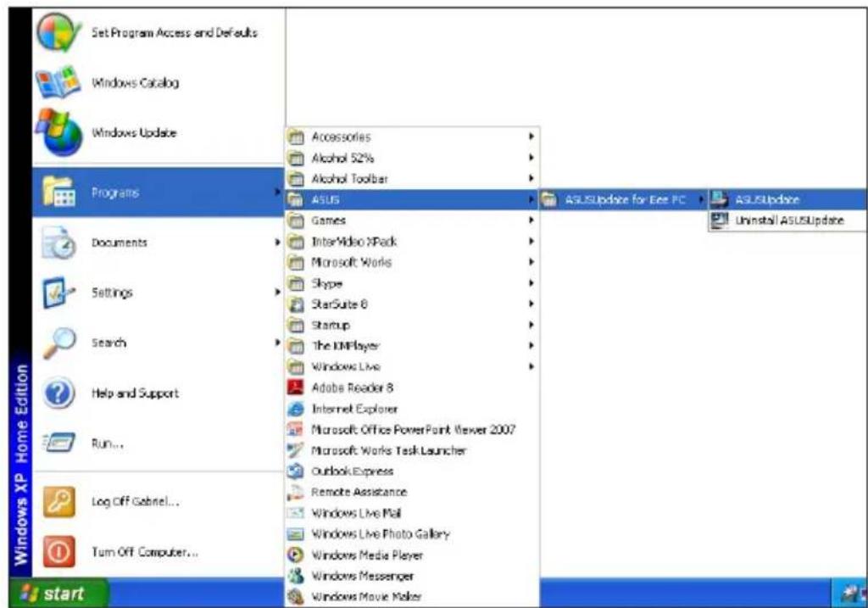The image size is (868, 608).
Task: Click the Games folder icon
Action: 297,221
